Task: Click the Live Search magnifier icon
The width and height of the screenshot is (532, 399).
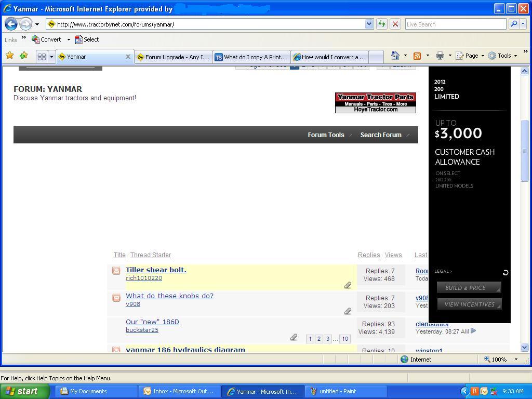Action: point(513,24)
